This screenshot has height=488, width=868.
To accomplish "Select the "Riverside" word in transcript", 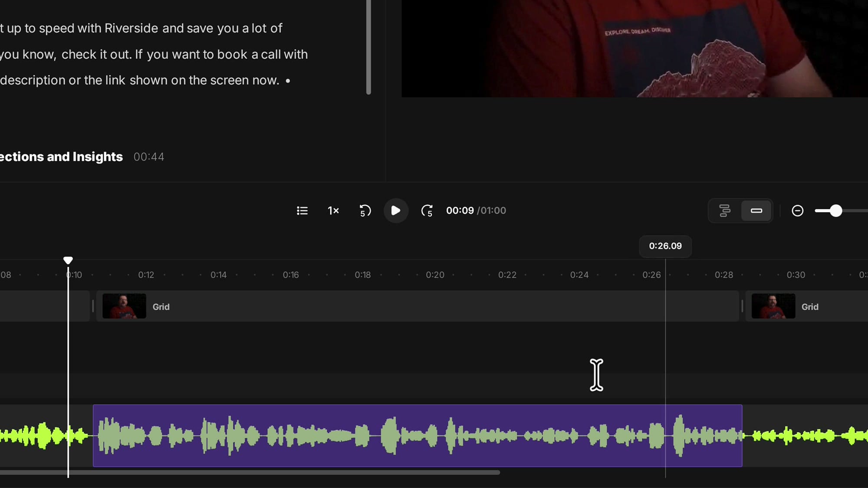I will click(132, 28).
